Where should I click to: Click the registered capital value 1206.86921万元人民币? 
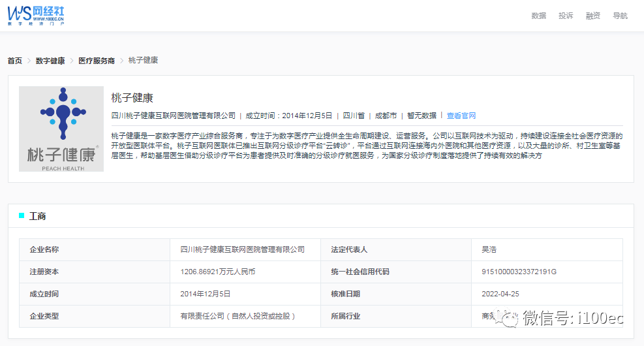click(217, 272)
